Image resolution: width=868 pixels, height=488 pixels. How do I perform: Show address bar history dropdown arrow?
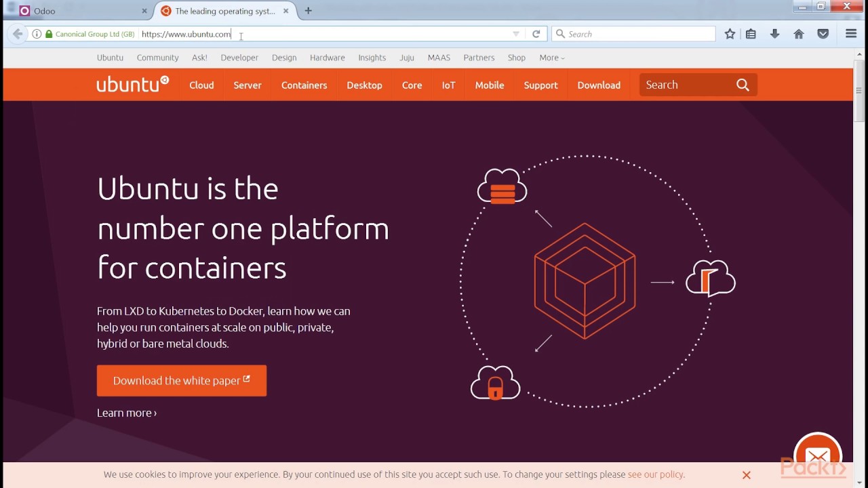click(x=516, y=34)
